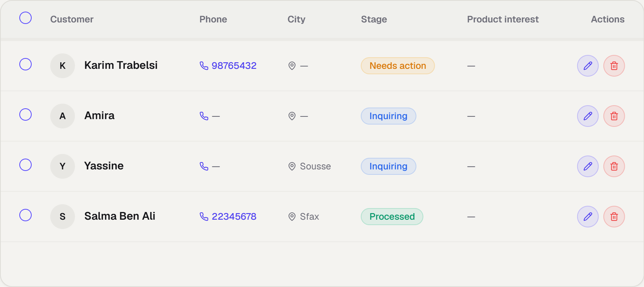Click the name Yassine
Image resolution: width=644 pixels, height=287 pixels.
tap(104, 166)
